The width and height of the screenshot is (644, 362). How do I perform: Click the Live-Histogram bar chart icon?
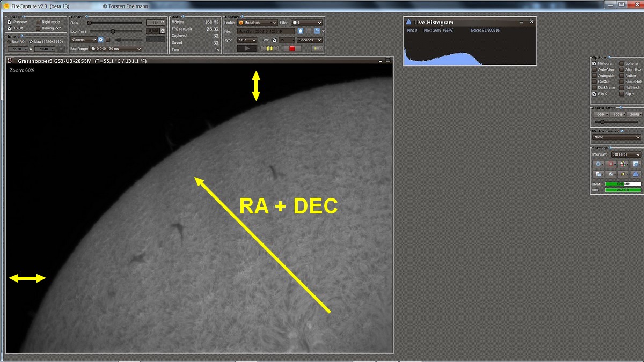pos(409,22)
